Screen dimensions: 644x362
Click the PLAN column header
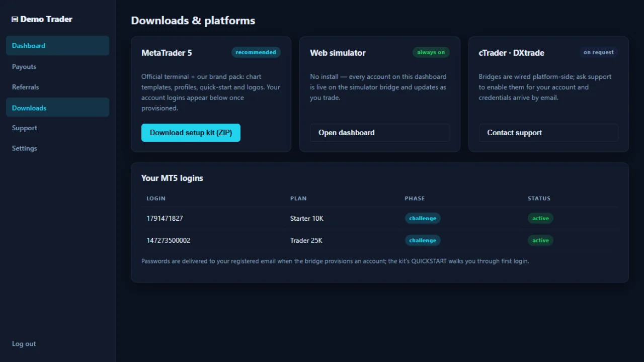pyautogui.click(x=298, y=199)
